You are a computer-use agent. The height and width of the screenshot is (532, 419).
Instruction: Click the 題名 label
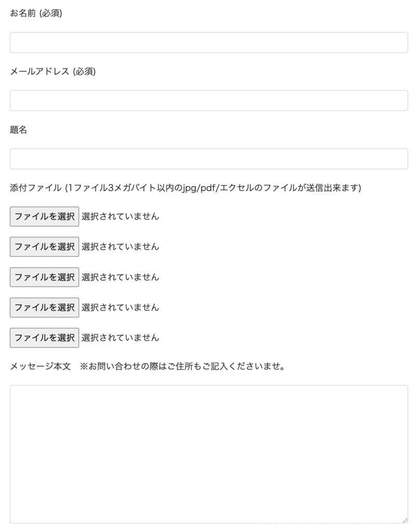18,130
